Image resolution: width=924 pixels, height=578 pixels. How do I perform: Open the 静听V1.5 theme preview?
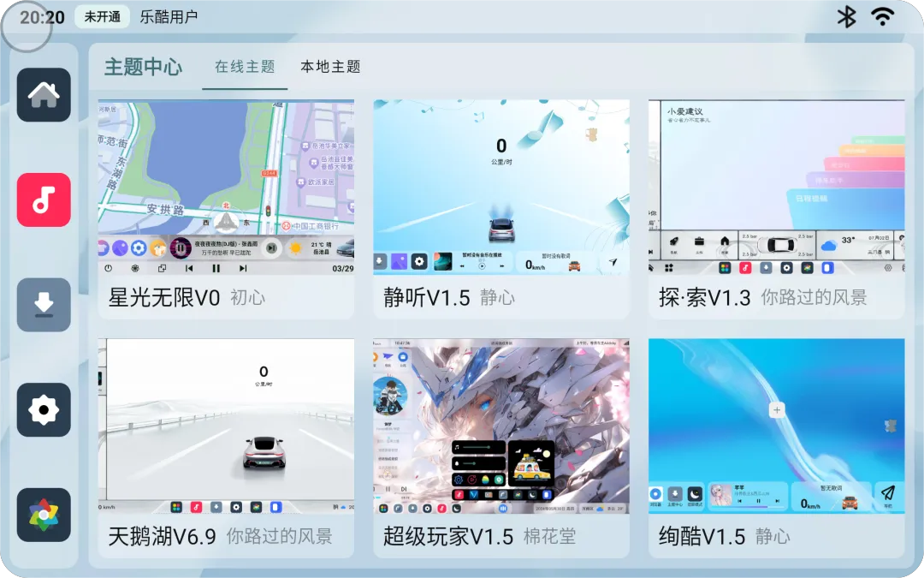pyautogui.click(x=501, y=188)
